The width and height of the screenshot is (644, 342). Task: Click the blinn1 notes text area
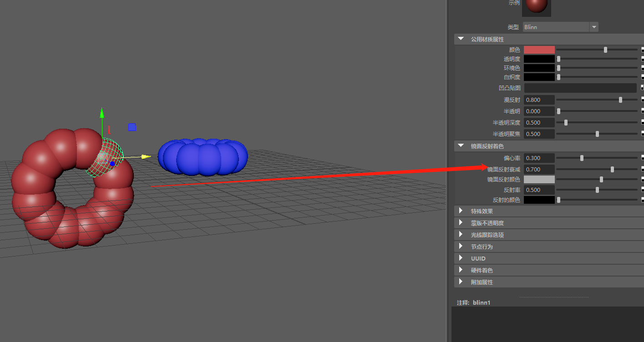[x=548, y=324]
